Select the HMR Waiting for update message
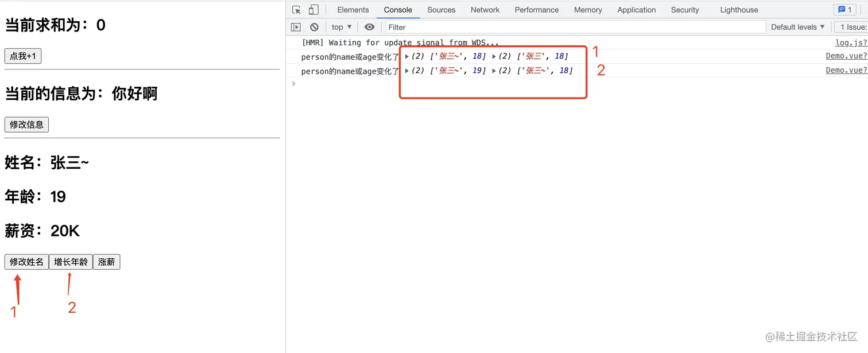Screen dimensions: 868x353 coord(400,42)
